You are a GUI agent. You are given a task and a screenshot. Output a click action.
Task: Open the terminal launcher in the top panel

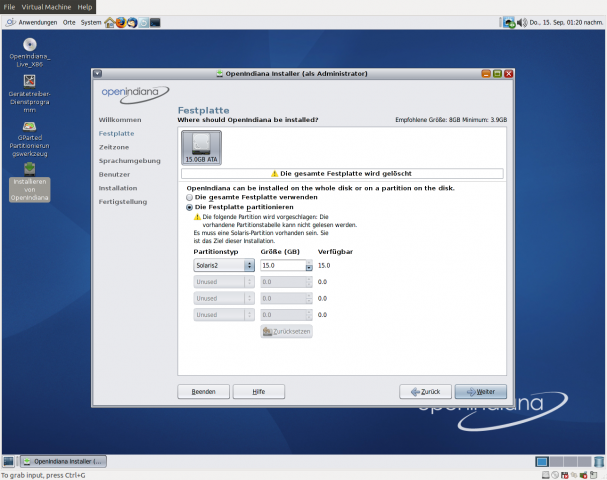click(156, 21)
